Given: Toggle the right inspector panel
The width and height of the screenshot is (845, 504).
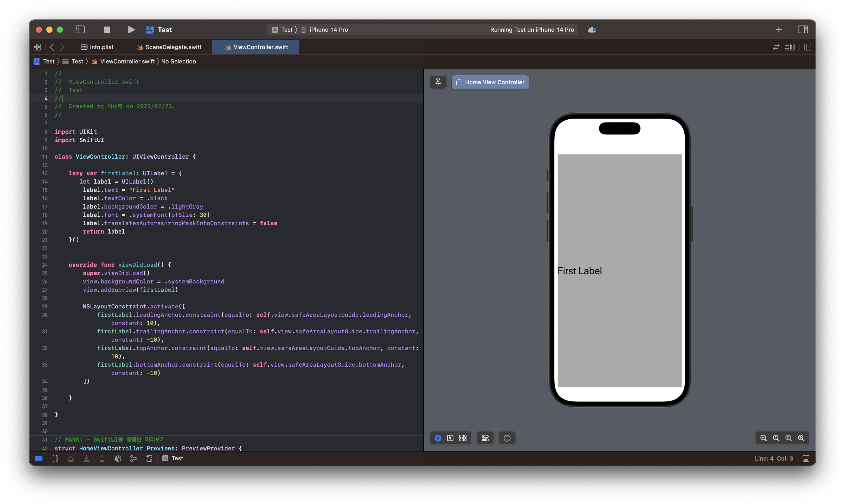Looking at the screenshot, I should [x=803, y=30].
